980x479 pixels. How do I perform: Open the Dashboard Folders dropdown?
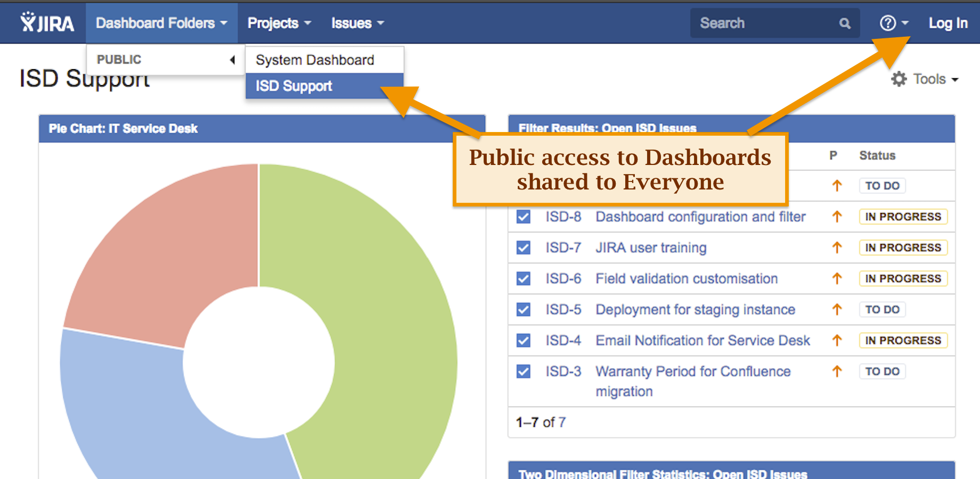(x=161, y=23)
